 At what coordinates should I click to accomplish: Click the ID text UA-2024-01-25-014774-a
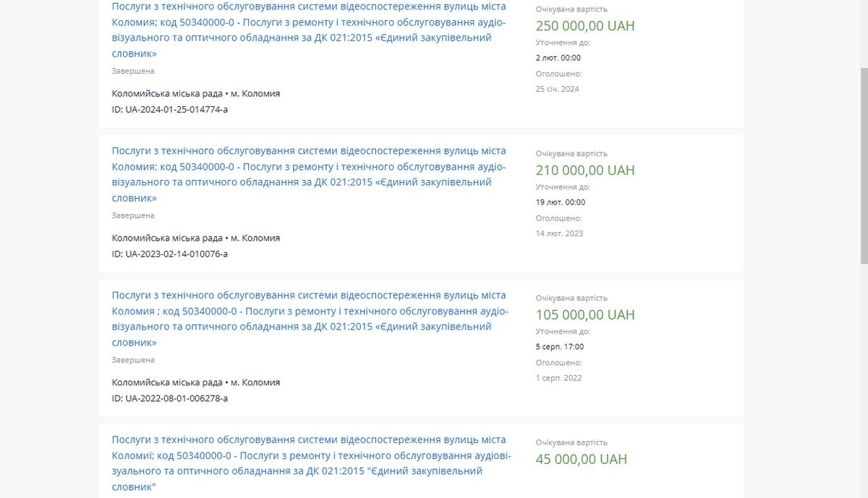pyautogui.click(x=170, y=109)
